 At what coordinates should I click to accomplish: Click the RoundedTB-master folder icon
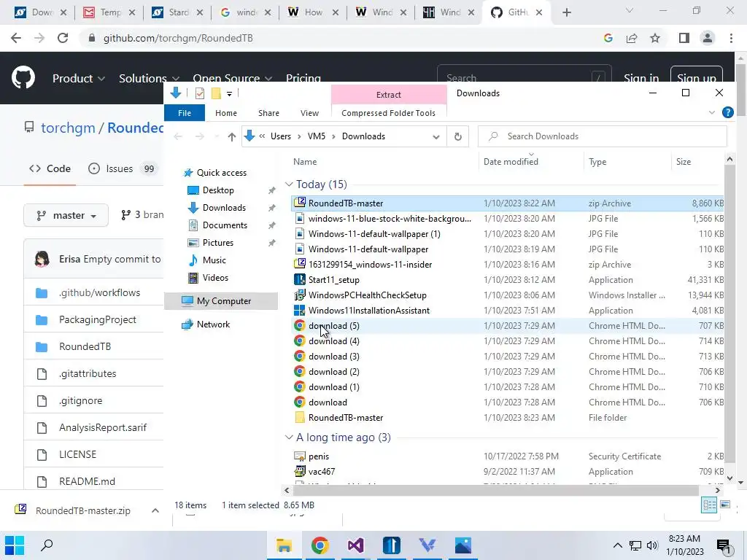tap(300, 418)
